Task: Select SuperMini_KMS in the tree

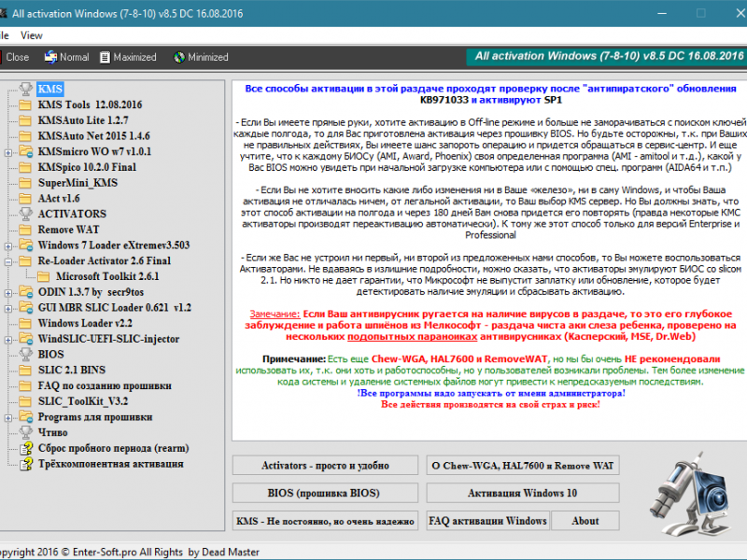Action: (78, 183)
